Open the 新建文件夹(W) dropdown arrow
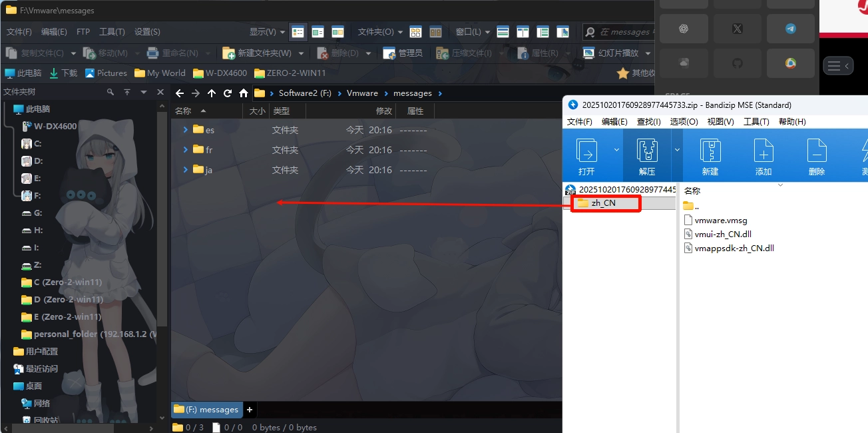Image resolution: width=868 pixels, height=433 pixels. (302, 53)
